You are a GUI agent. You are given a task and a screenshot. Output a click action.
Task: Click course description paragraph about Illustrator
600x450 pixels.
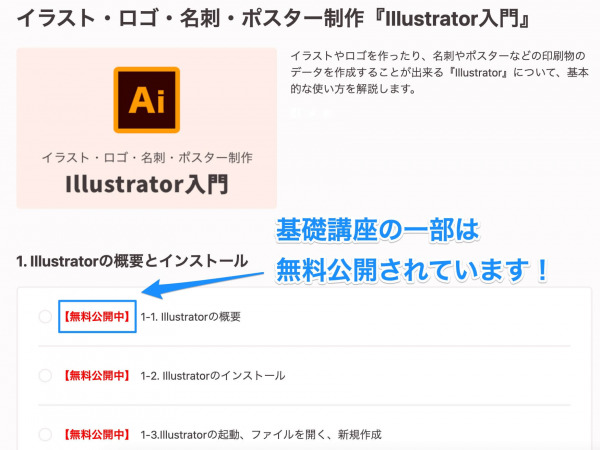(439, 72)
